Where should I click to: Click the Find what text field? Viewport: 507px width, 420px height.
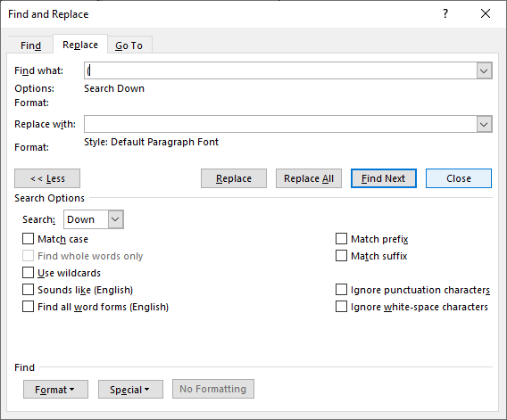pyautogui.click(x=280, y=70)
